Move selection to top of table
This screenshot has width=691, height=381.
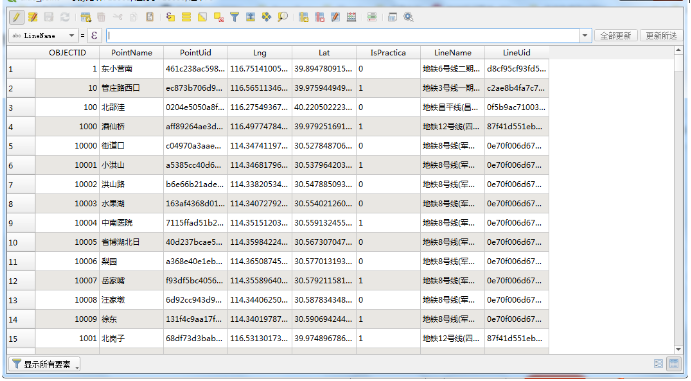pyautogui.click(x=250, y=17)
